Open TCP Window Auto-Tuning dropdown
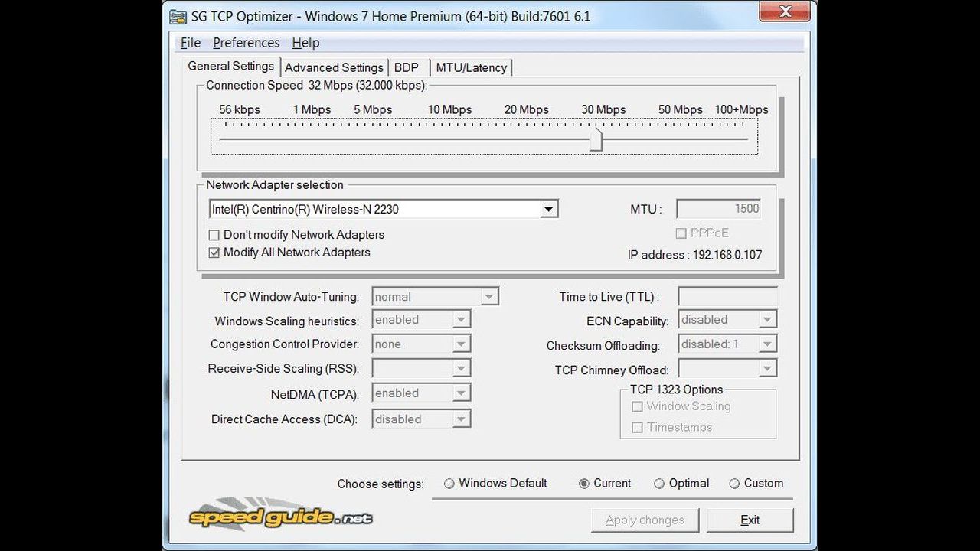980x551 pixels. click(x=489, y=297)
